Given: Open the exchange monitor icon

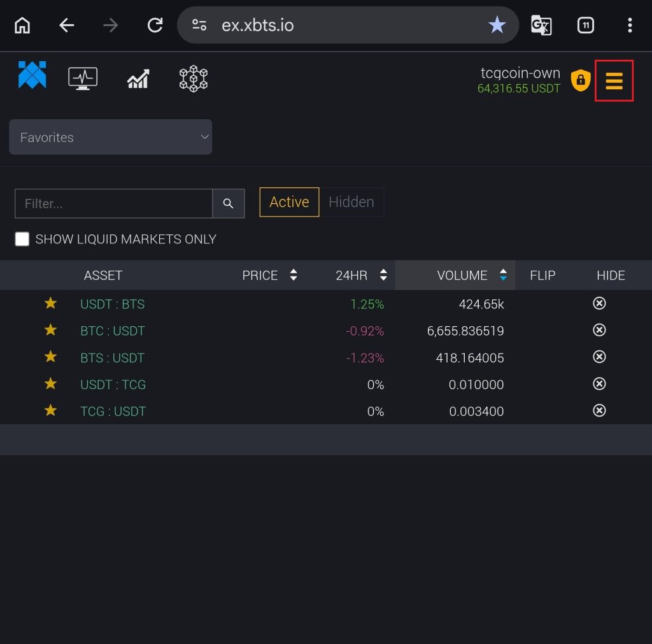Looking at the screenshot, I should (x=83, y=78).
